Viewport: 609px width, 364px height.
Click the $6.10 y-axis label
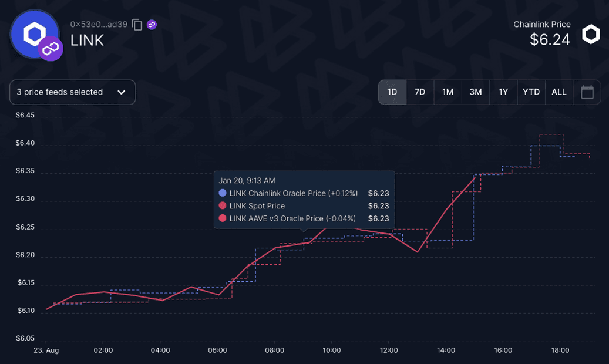pos(26,311)
